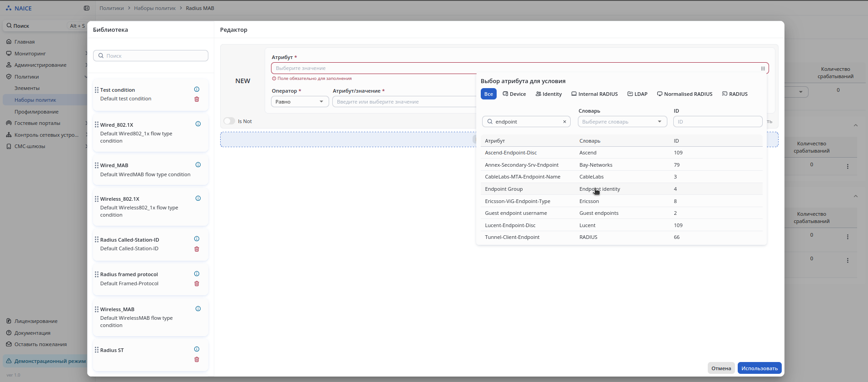Open the Оператор dropdown
868x382 pixels.
(x=300, y=102)
